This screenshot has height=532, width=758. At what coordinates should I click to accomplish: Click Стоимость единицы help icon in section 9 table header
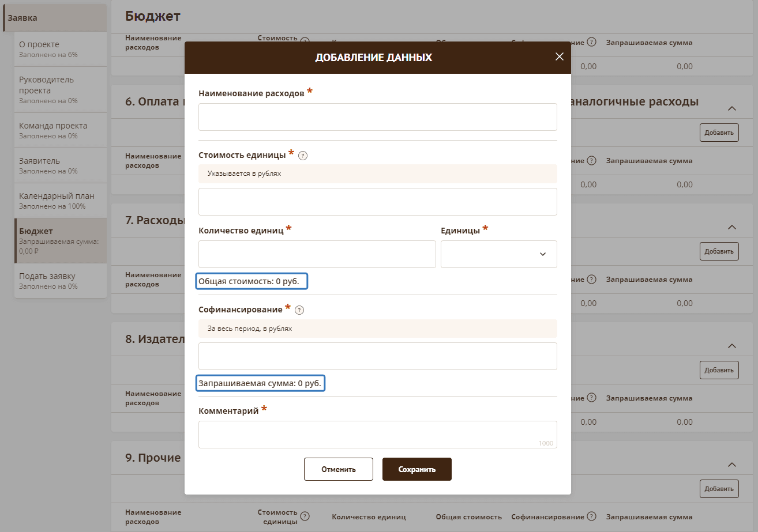pos(305,516)
